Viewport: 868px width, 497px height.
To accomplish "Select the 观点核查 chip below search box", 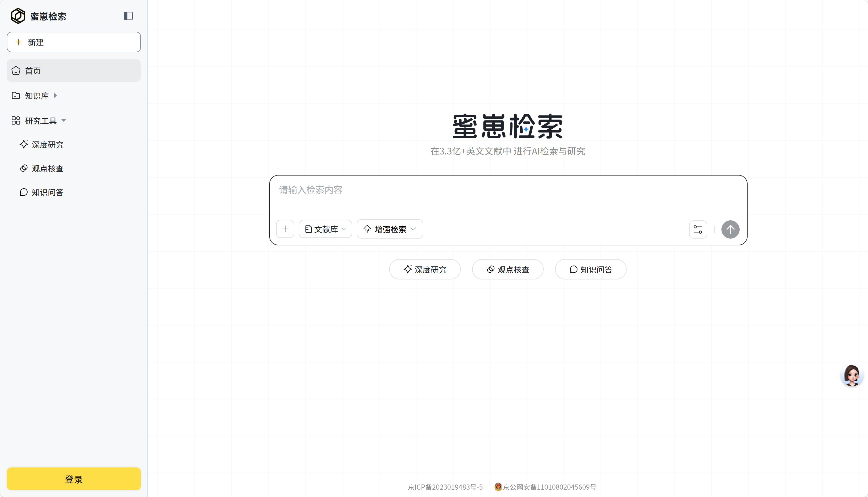I will coord(508,269).
